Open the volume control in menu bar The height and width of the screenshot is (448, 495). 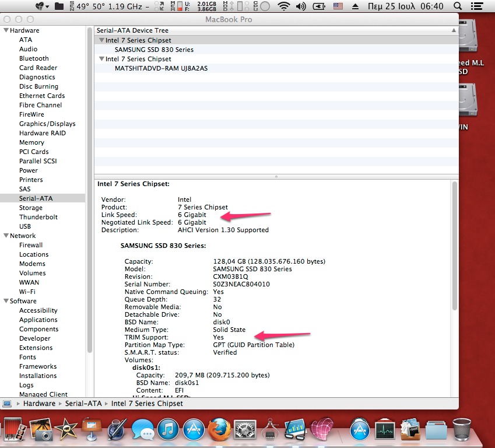tap(301, 6)
